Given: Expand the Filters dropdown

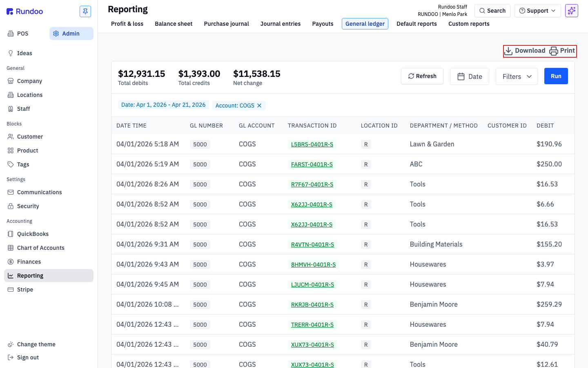Looking at the screenshot, I should 517,76.
